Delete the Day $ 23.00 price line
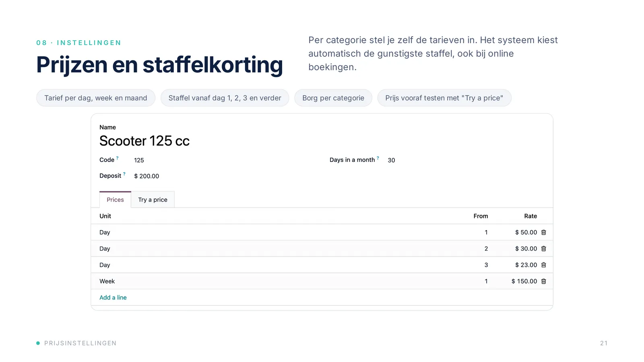Image resolution: width=644 pixels, height=362 pixels. pos(543,265)
